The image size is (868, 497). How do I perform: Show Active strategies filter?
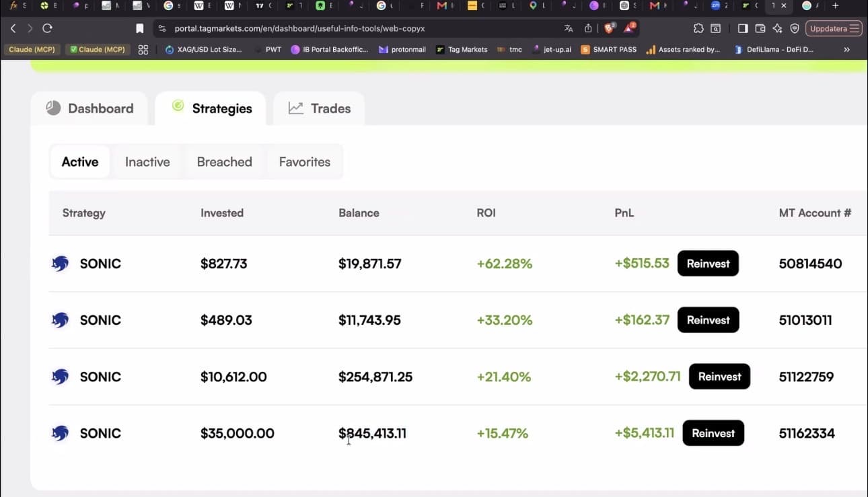pos(80,161)
